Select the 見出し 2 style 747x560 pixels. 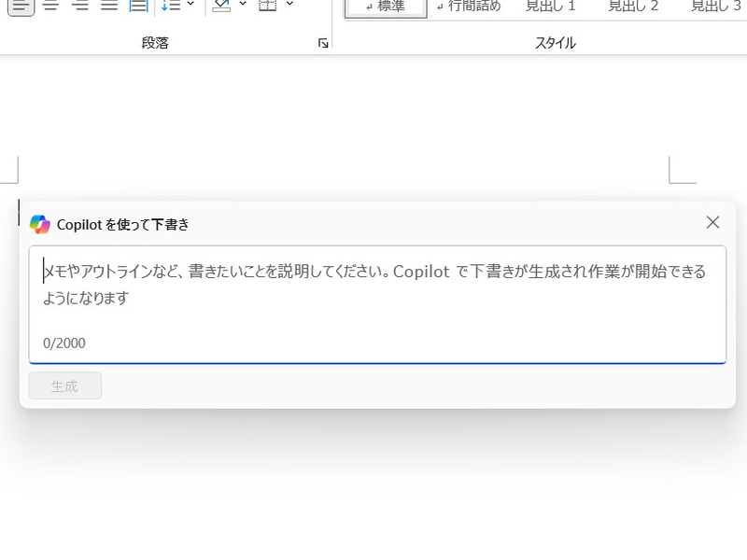[633, 7]
